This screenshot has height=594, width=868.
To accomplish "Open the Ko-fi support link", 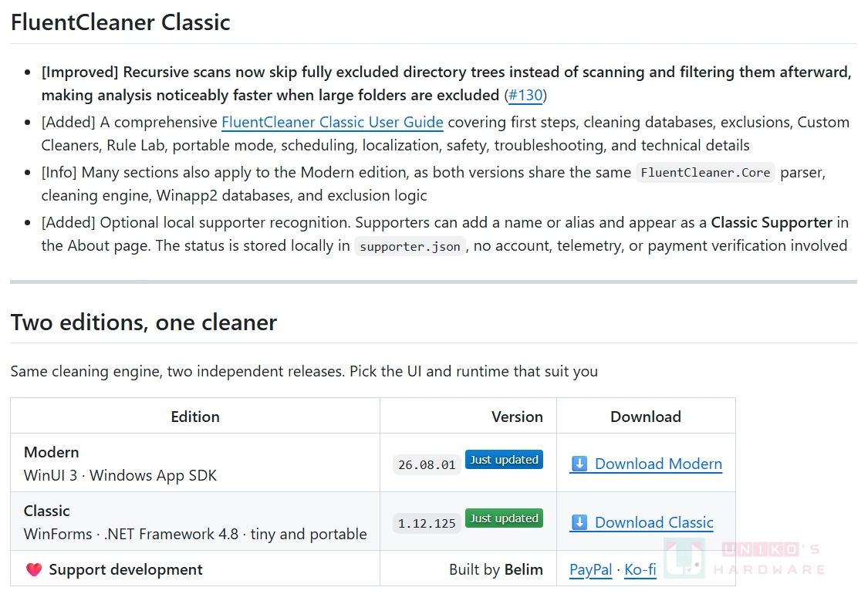I will (x=640, y=569).
